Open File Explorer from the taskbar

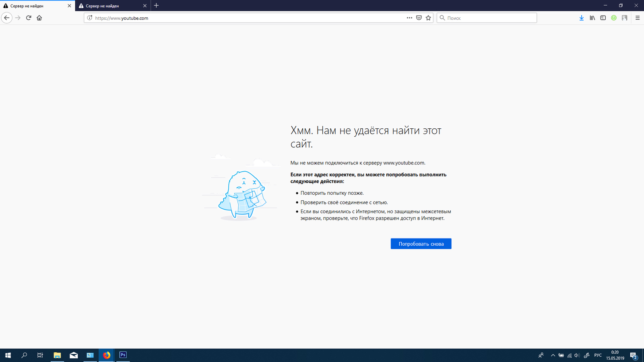[57, 355]
